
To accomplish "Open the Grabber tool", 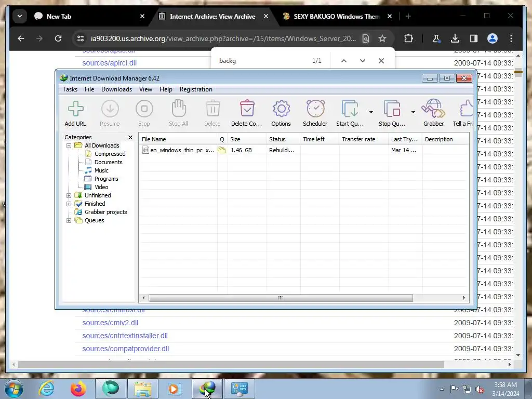I will coord(433,113).
